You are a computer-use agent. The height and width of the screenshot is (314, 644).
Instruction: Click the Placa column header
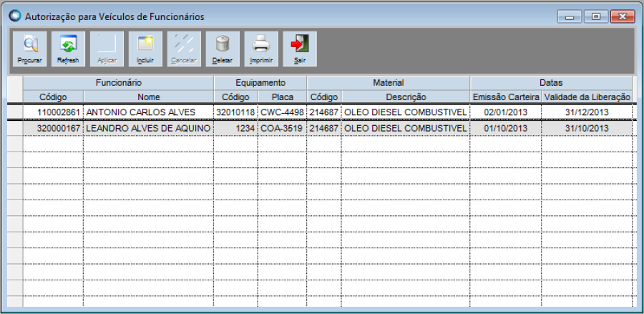click(282, 97)
